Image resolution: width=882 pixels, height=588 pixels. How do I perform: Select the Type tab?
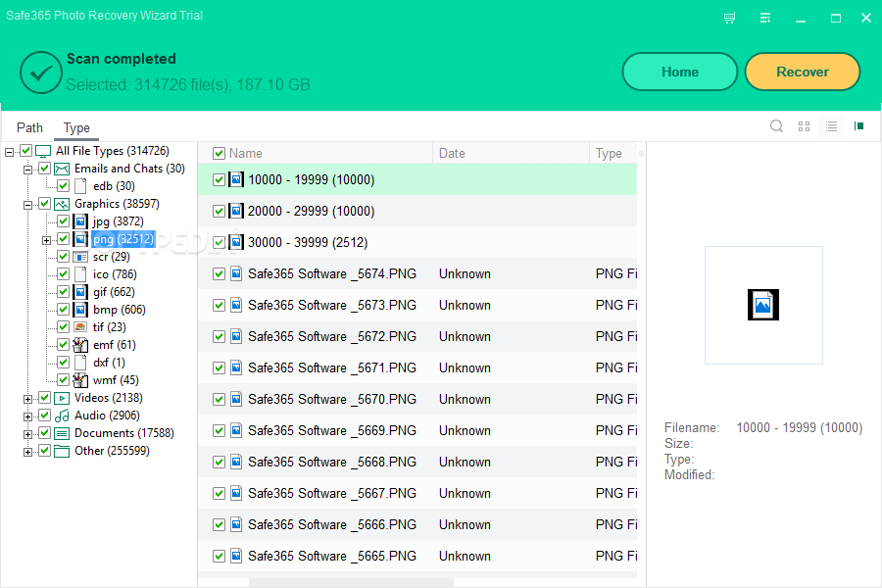coord(76,127)
